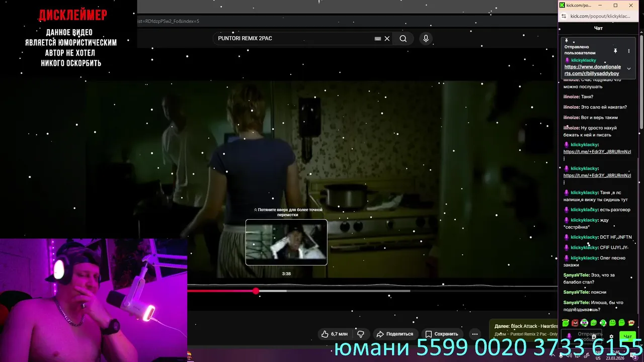This screenshot has width=644, height=362.
Task: Switch the US keyboard language indicator
Action: (598, 358)
